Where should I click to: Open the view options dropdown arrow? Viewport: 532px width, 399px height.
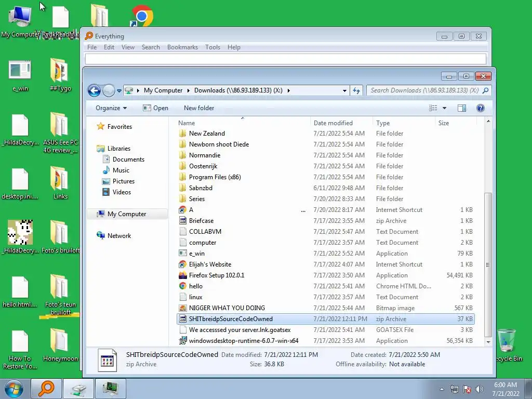pyautogui.click(x=445, y=108)
